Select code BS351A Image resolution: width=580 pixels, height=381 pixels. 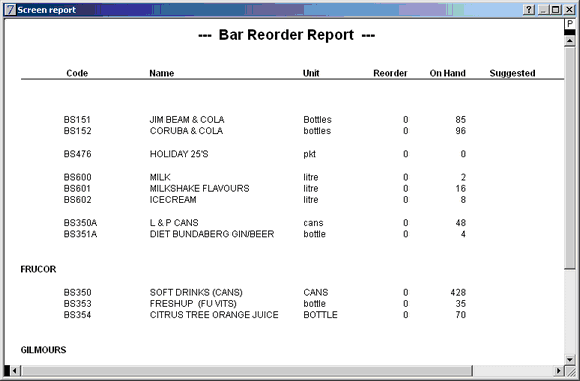80,234
